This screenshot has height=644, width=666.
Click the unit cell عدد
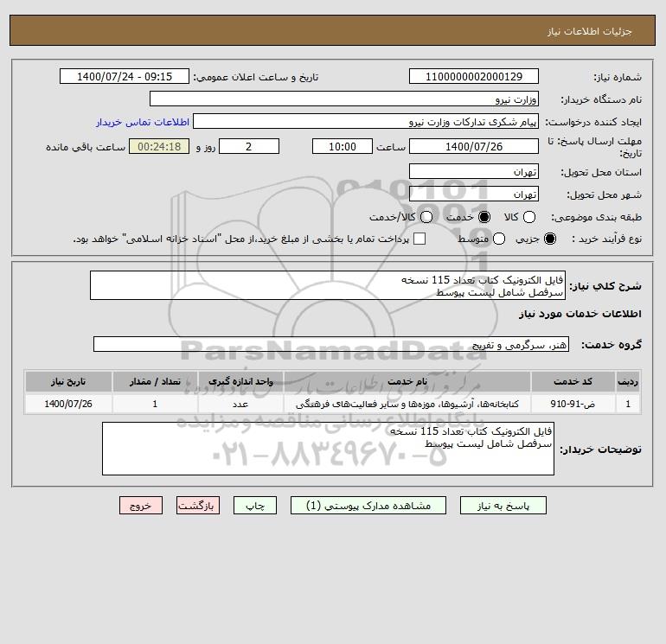tap(240, 404)
